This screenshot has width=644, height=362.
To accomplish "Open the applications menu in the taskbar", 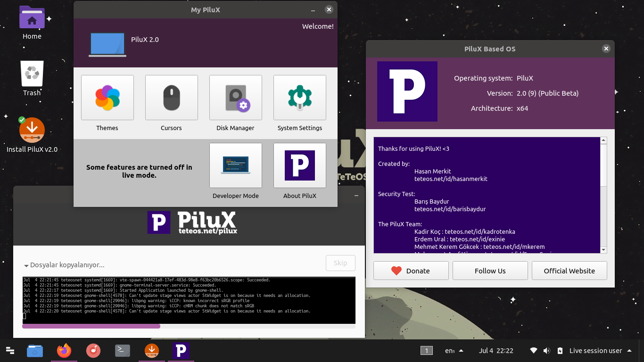I will [10, 350].
